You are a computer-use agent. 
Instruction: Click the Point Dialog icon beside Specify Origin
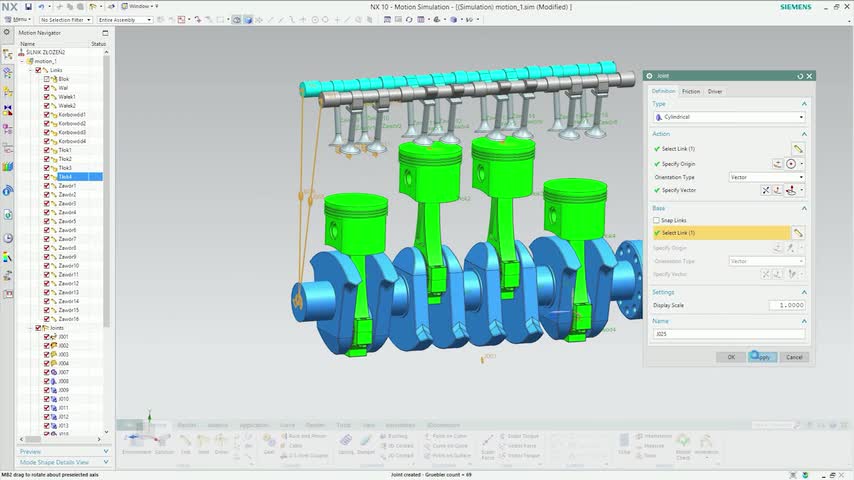(x=777, y=163)
